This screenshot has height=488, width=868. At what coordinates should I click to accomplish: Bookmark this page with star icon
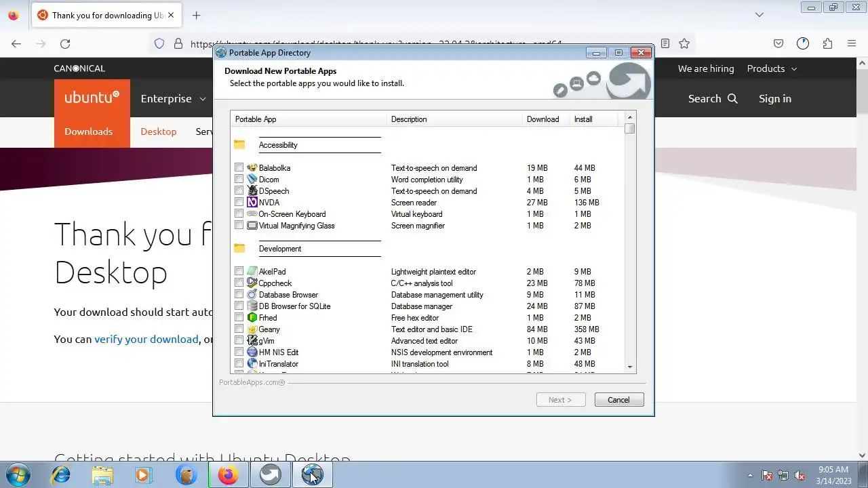684,43
